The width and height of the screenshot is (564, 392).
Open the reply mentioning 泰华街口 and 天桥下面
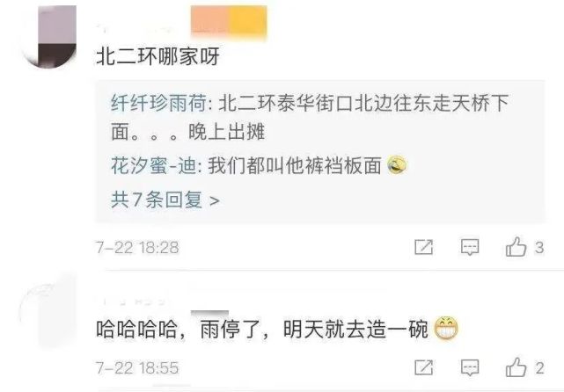pyautogui.click(x=310, y=118)
